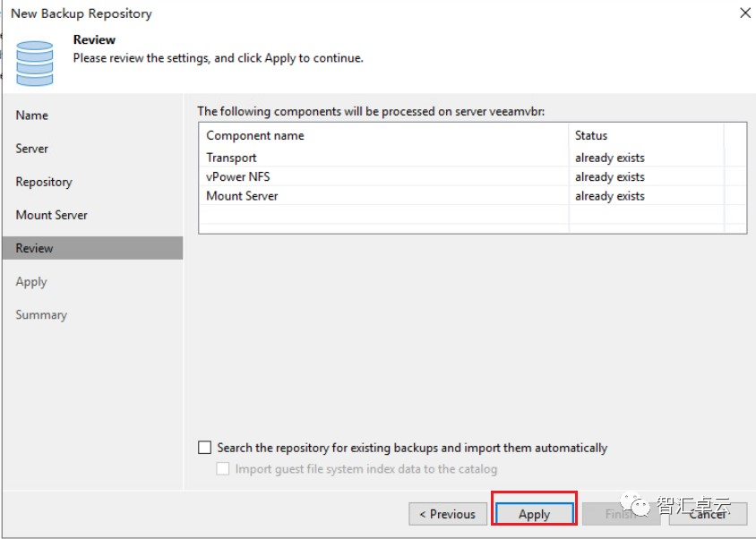Click the backup repository database icon
The height and width of the screenshot is (539, 756).
(35, 64)
